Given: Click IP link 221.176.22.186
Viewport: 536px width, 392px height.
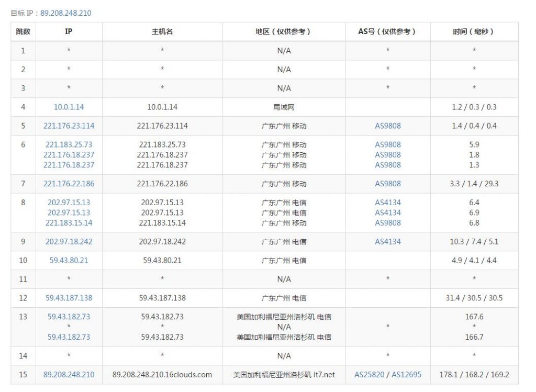Looking at the screenshot, I should pos(69,184).
